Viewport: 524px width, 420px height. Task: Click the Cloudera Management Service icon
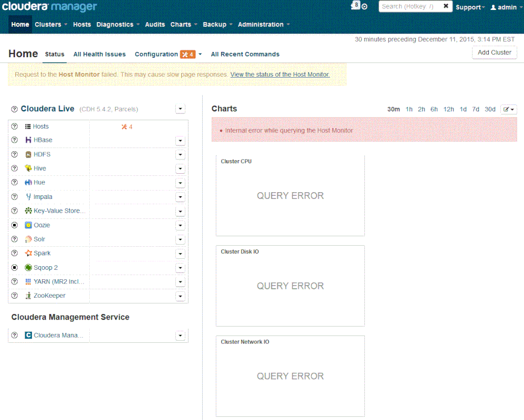(x=28, y=335)
